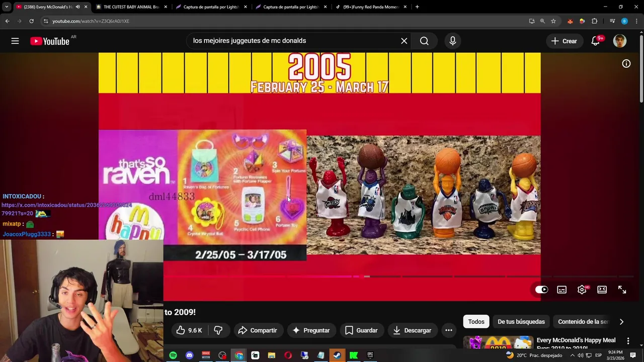This screenshot has width=644, height=362.
Task: Save the video with Guardar
Action: coord(361,330)
